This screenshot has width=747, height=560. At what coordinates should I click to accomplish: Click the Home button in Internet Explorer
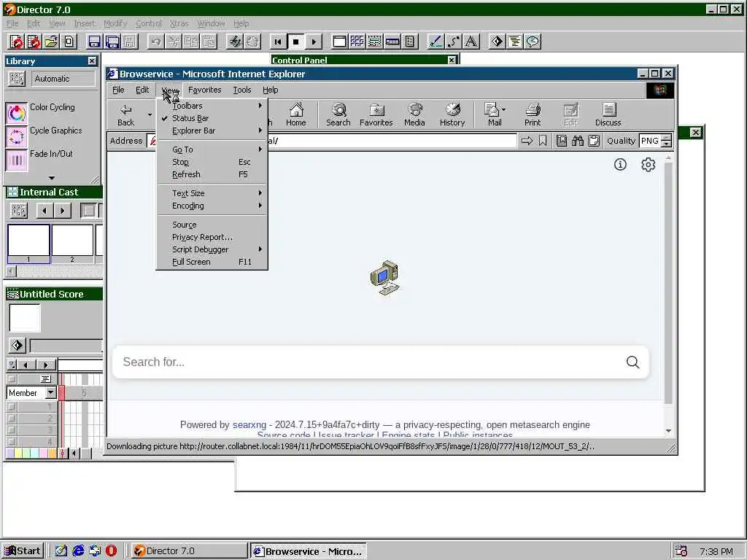(x=296, y=114)
